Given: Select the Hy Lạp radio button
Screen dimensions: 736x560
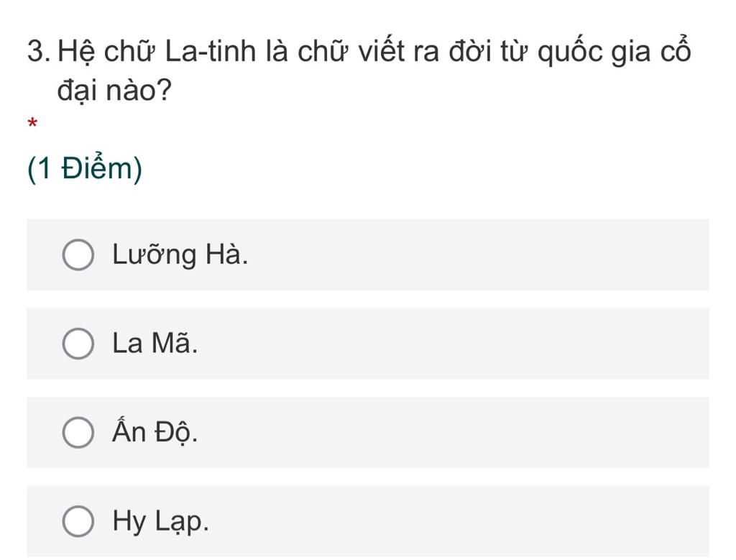Looking at the screenshot, I should pos(78,521).
